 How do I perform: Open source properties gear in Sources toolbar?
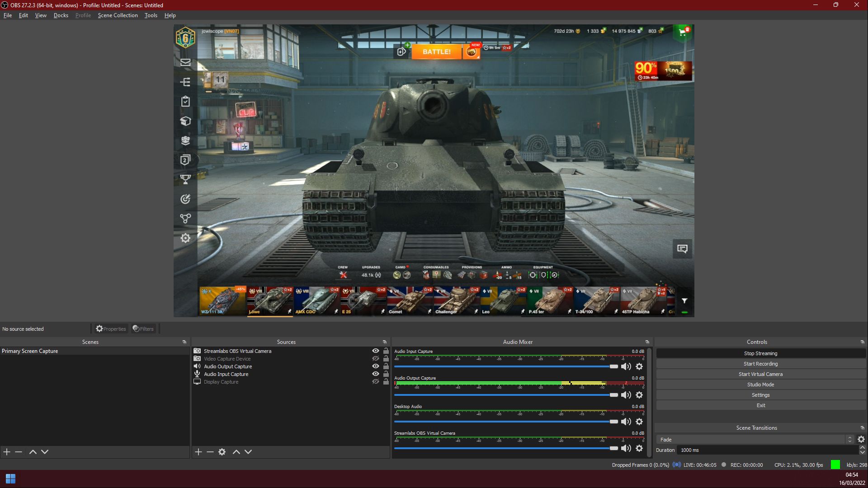pyautogui.click(x=222, y=452)
